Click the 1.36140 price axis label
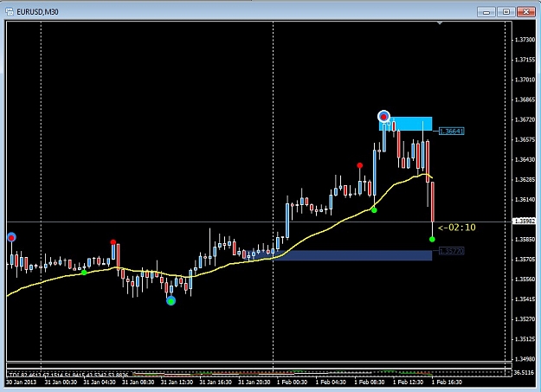541x392 pixels. click(525, 199)
